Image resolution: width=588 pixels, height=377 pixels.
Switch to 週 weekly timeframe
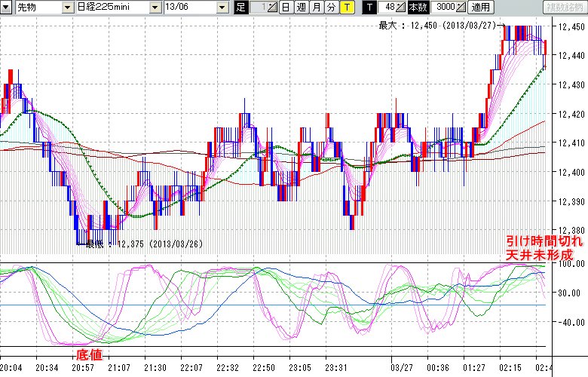tap(301, 7)
